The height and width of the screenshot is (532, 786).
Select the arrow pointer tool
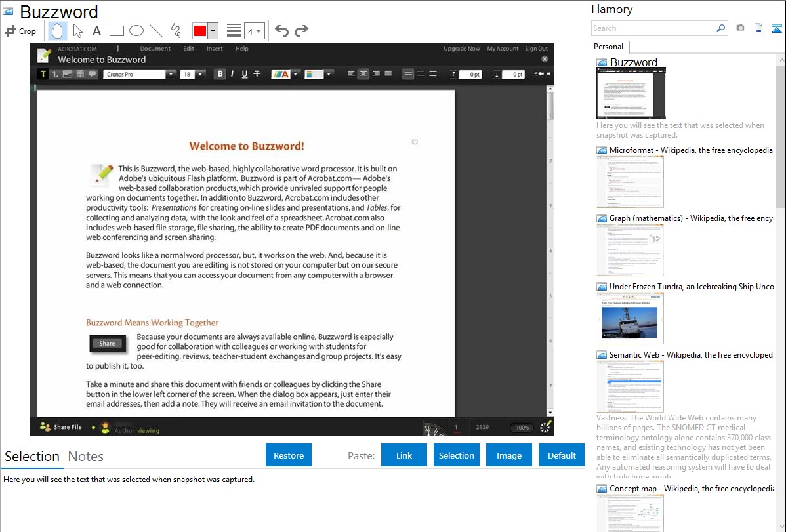click(77, 31)
